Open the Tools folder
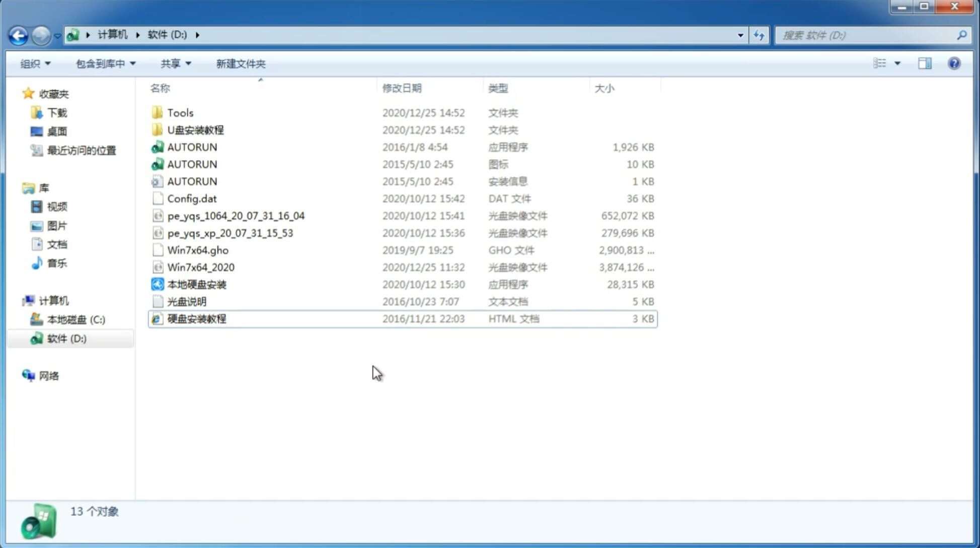The height and width of the screenshot is (548, 980). click(x=180, y=112)
